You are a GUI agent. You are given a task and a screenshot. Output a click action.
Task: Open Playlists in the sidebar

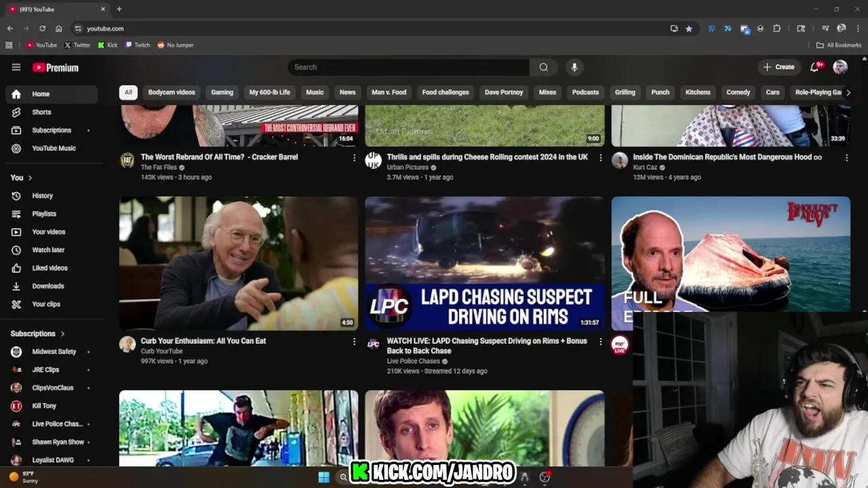[x=51, y=213]
